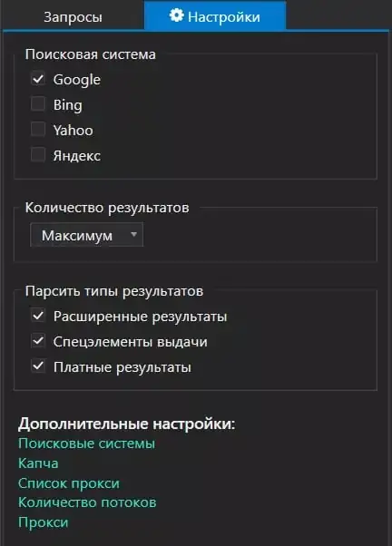Follow the Капча settings link
Image resolution: width=392 pixels, height=546 pixels.
(38, 463)
